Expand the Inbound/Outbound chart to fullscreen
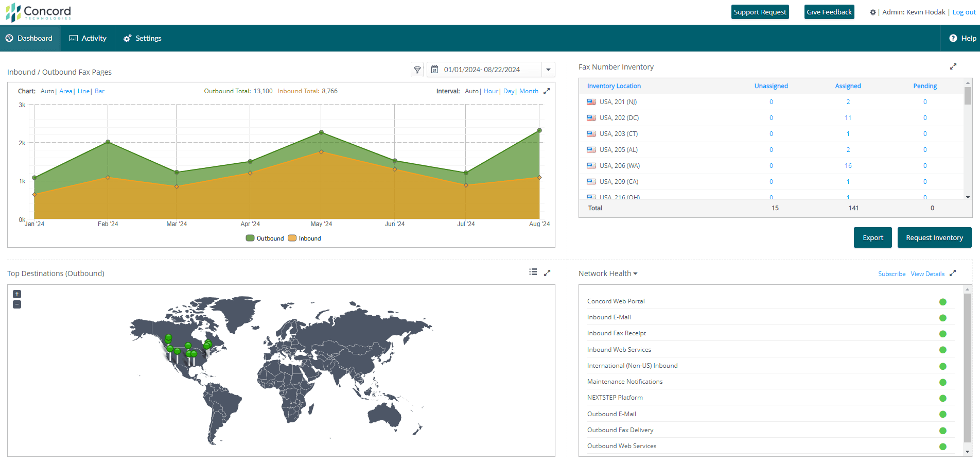This screenshot has width=980, height=462. coord(547,91)
